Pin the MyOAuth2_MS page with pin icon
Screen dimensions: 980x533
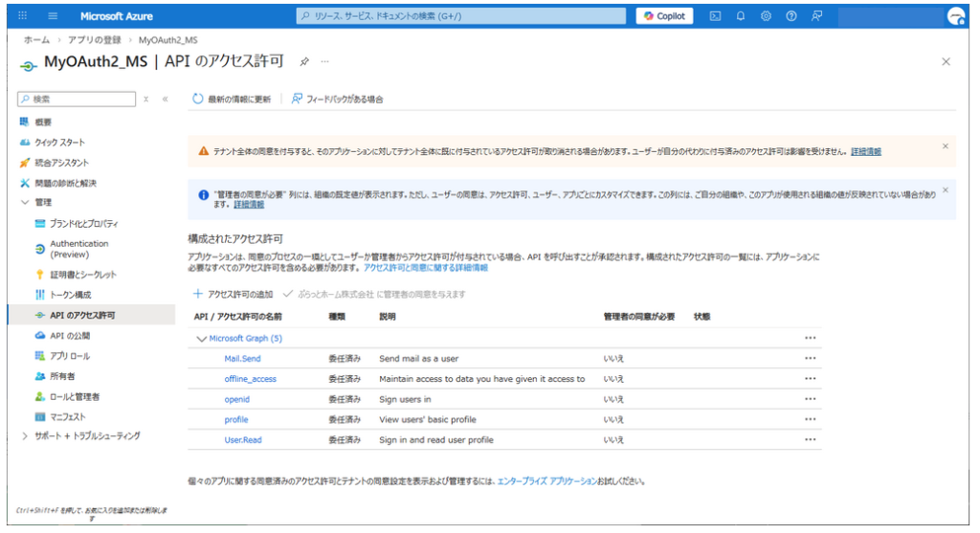(x=304, y=61)
